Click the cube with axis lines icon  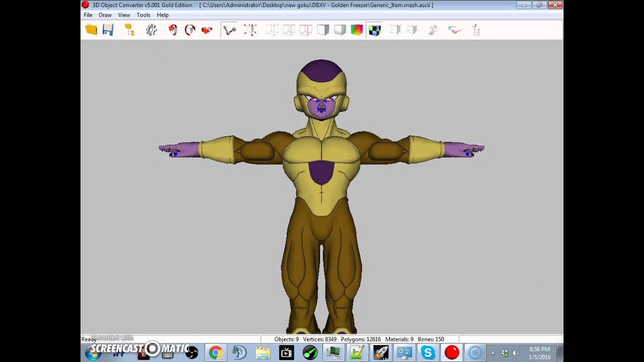[x=395, y=30]
